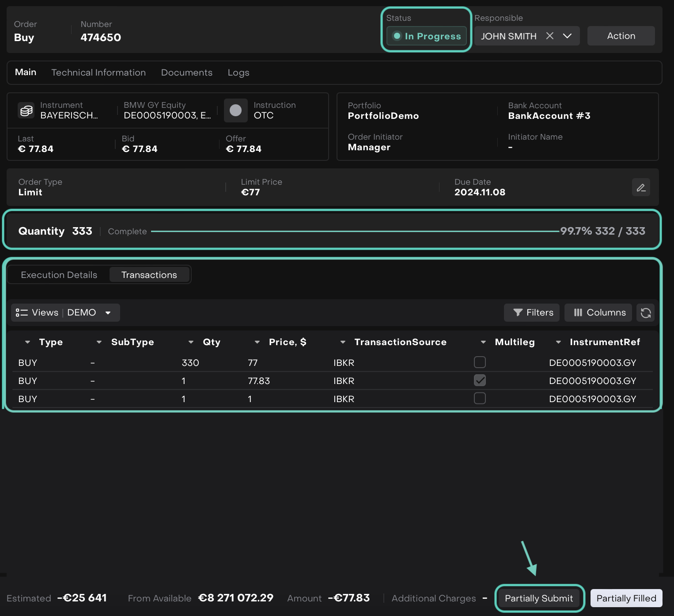
Task: Tick Multileg checkbox on the last BUY row
Action: coord(480,399)
